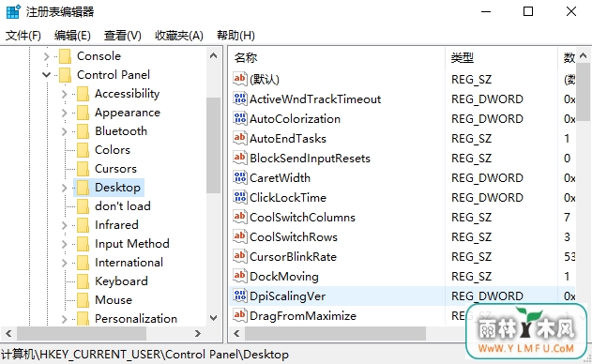
Task: Click the AutoEndTasks string value icon
Action: pyautogui.click(x=240, y=138)
